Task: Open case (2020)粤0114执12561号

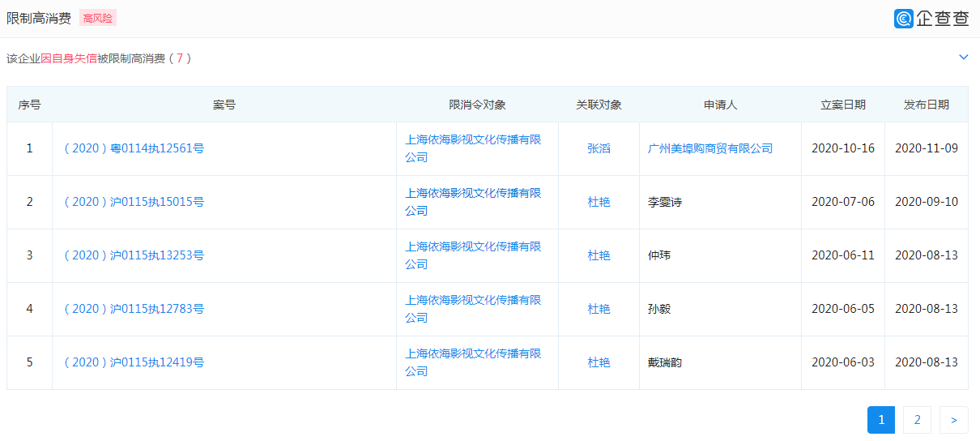Action: click(134, 148)
